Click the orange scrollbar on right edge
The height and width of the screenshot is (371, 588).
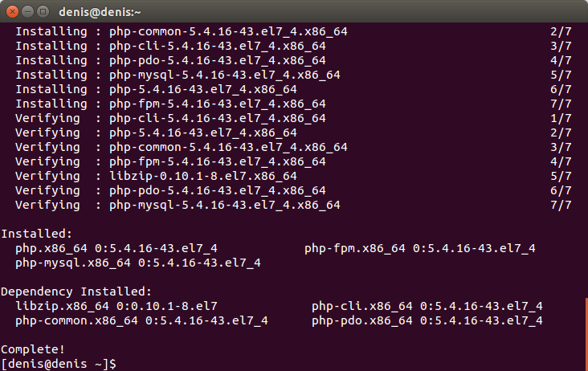586,334
